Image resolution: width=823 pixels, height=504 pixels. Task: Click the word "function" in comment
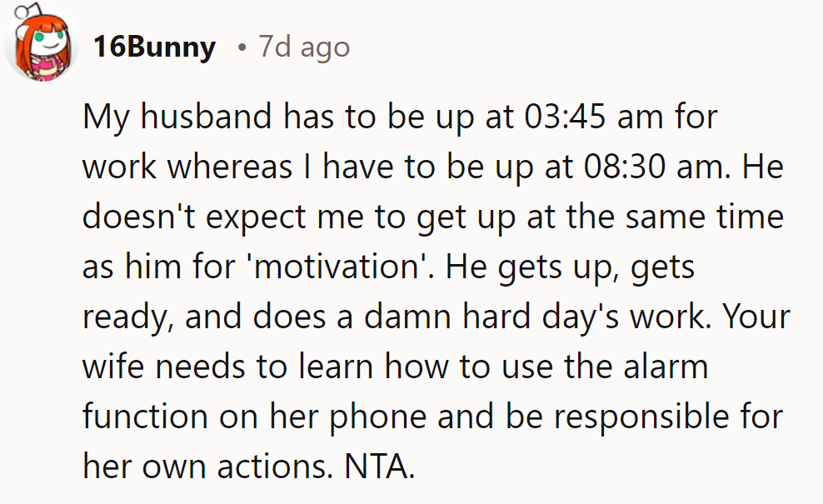(142, 417)
